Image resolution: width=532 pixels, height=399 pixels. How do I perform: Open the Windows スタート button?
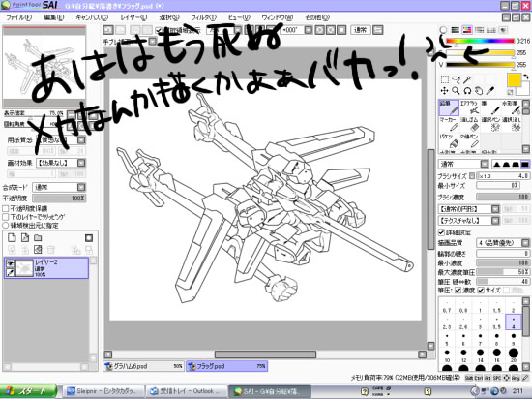28,391
